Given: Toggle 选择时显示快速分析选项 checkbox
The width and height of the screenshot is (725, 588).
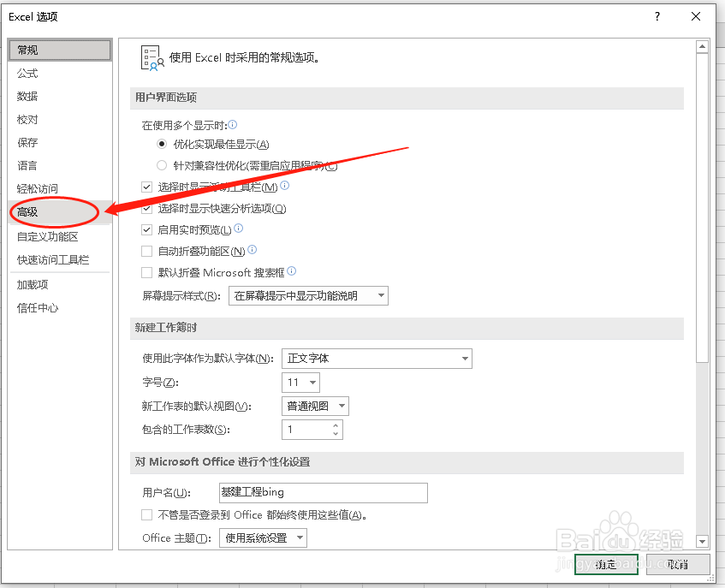Looking at the screenshot, I should click(146, 209).
